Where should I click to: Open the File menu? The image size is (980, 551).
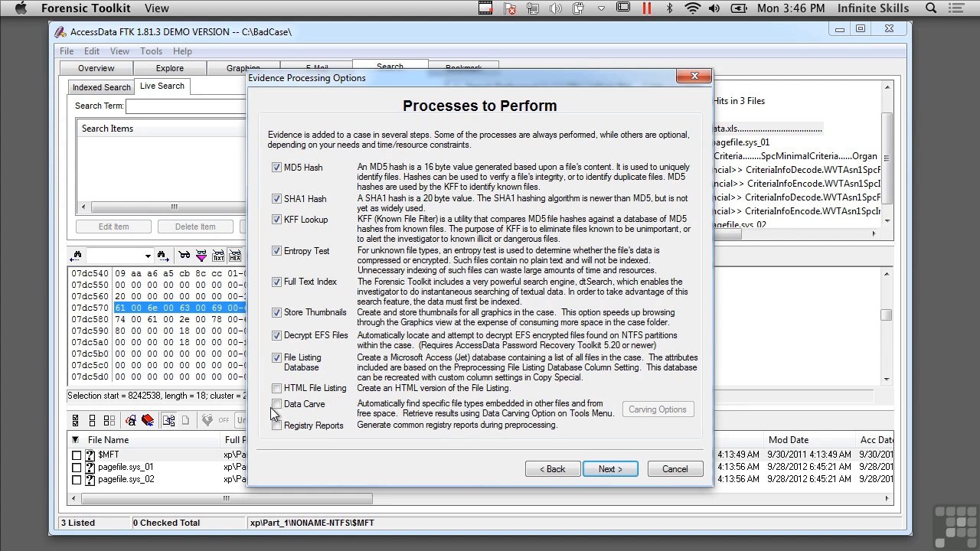click(67, 51)
